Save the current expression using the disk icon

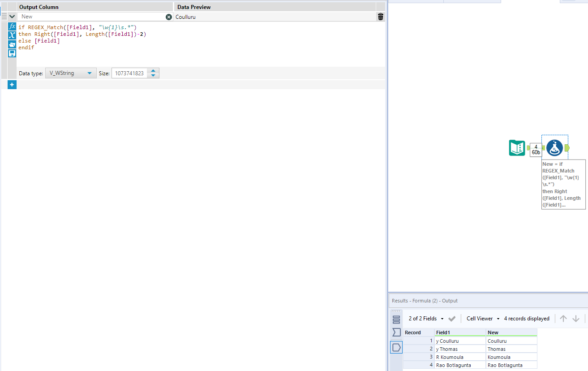click(12, 53)
